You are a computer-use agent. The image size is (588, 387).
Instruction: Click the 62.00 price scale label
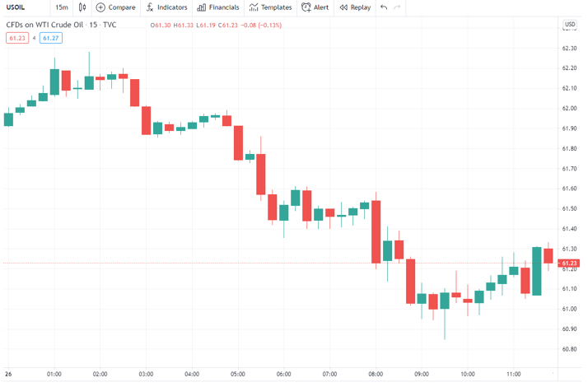(x=569, y=109)
